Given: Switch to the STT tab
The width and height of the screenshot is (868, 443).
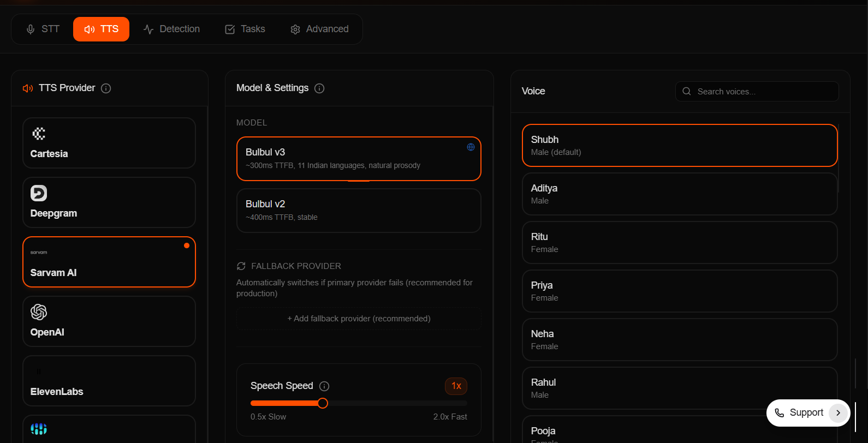Looking at the screenshot, I should pos(43,29).
